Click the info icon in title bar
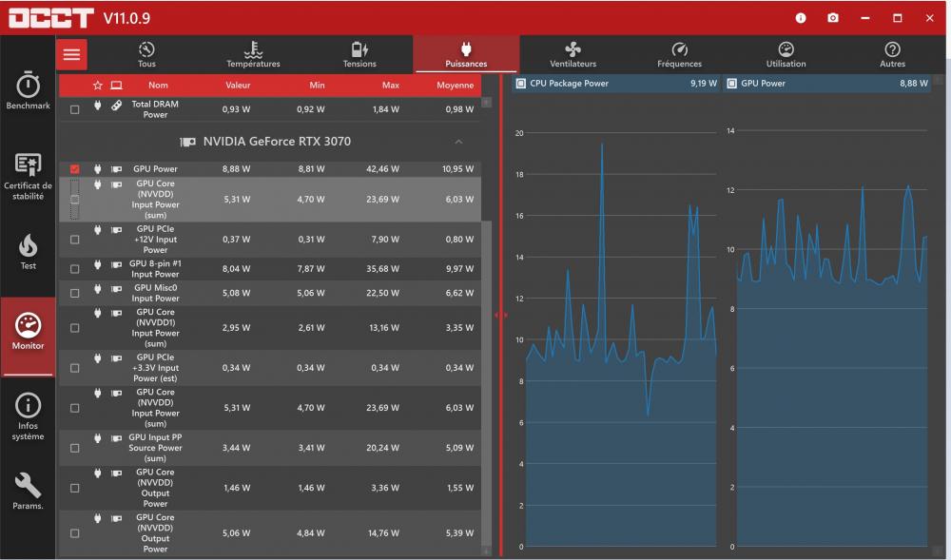 click(801, 18)
